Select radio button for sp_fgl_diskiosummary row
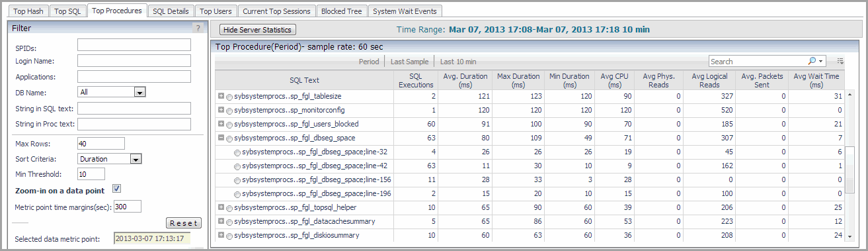Screen dimensions: 868x251 (229, 236)
